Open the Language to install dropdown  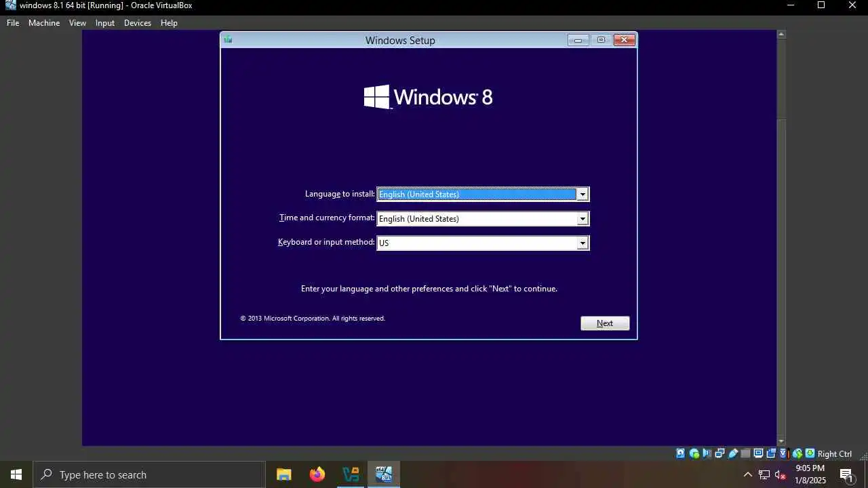[x=583, y=195]
